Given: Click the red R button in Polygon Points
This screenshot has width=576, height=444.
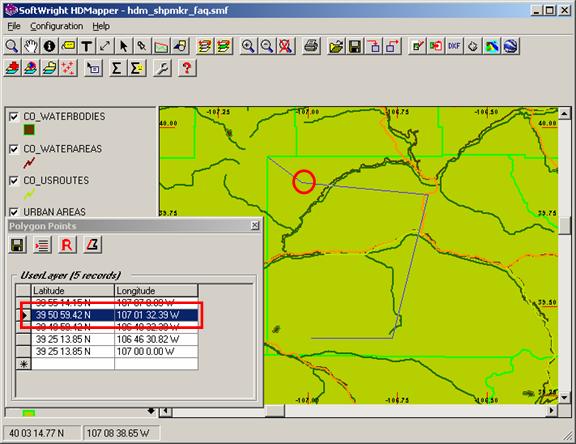Looking at the screenshot, I should pos(67,245).
